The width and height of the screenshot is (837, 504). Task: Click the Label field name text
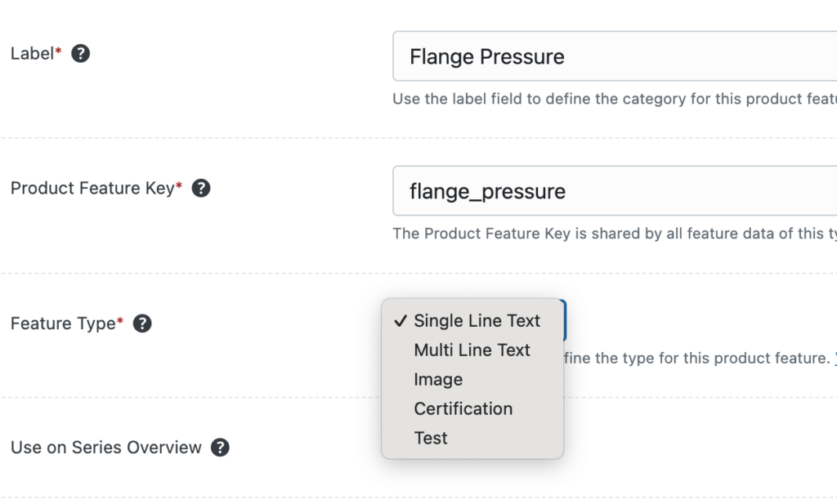click(31, 54)
